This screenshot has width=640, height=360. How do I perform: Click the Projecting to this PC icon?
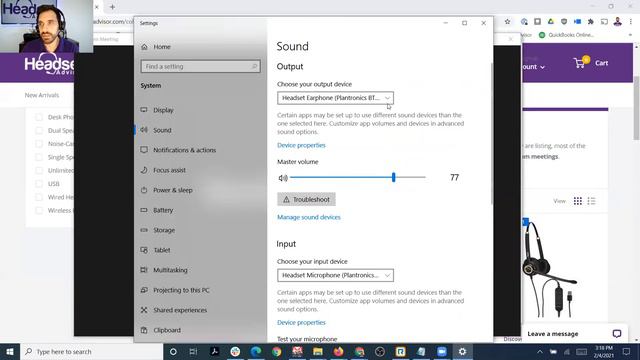pos(144,290)
